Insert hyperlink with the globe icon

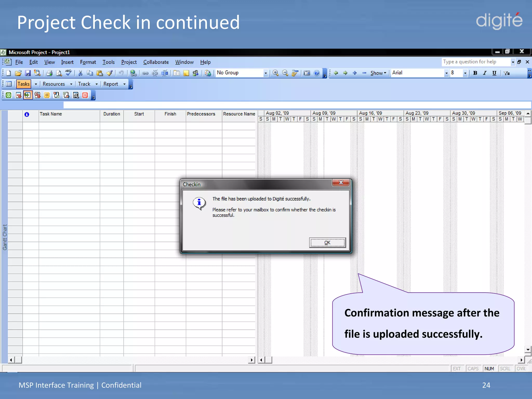pos(134,73)
